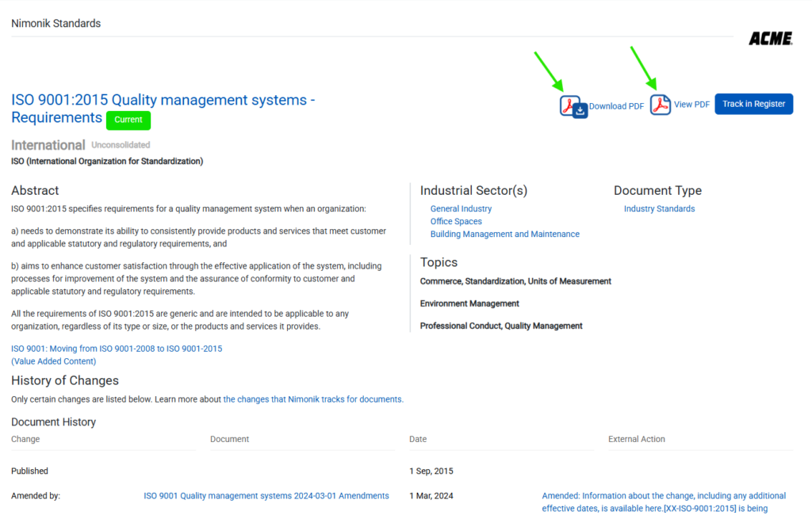This screenshot has height=515, width=812.
Task: Click the International heading
Action: 48,146
